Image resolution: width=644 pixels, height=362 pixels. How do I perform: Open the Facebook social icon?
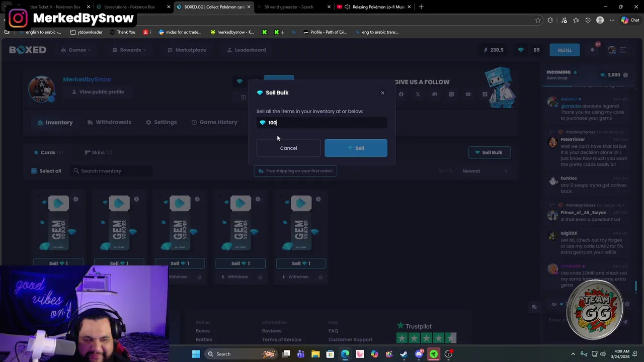401,94
